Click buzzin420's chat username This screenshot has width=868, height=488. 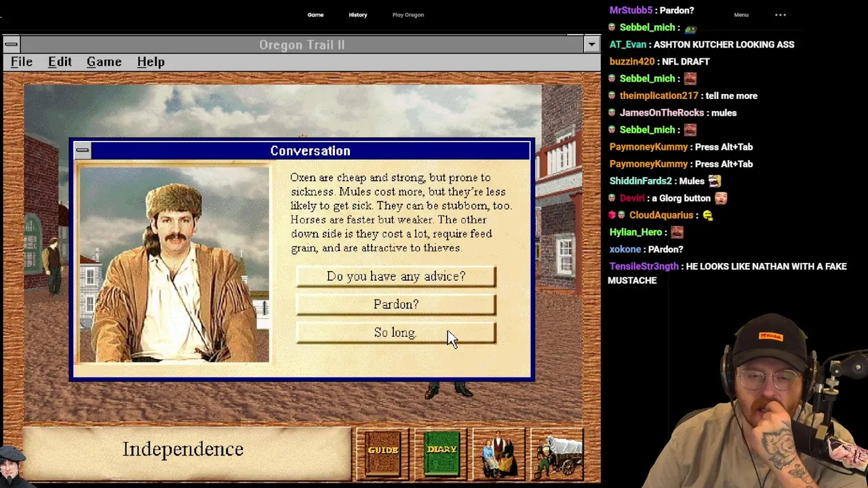click(x=632, y=62)
